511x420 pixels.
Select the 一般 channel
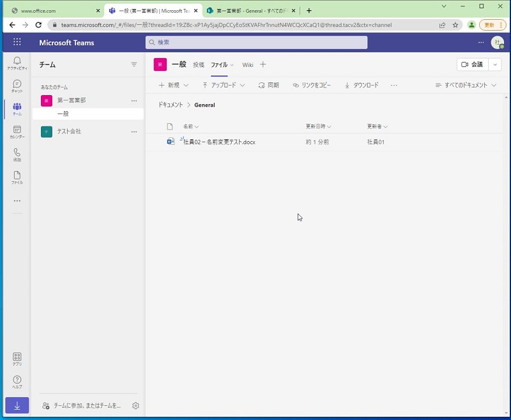88,114
